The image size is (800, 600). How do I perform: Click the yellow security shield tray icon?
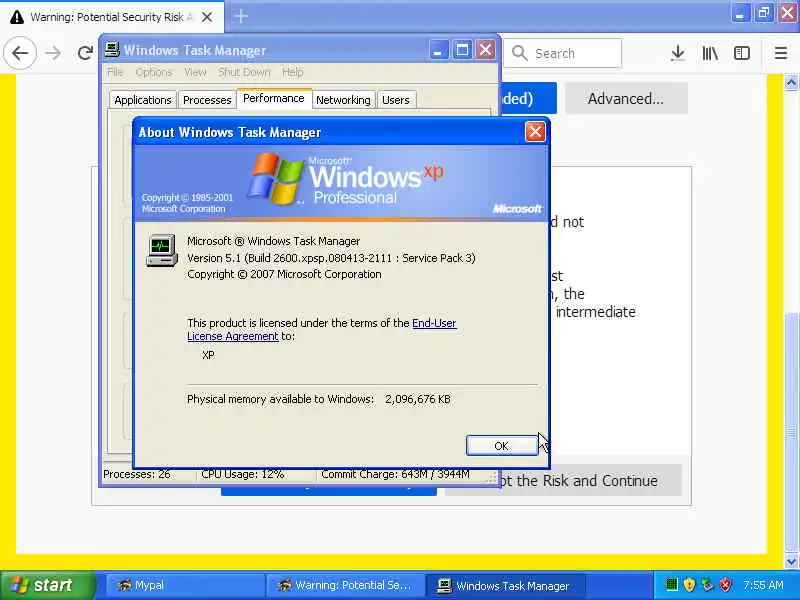(689, 584)
